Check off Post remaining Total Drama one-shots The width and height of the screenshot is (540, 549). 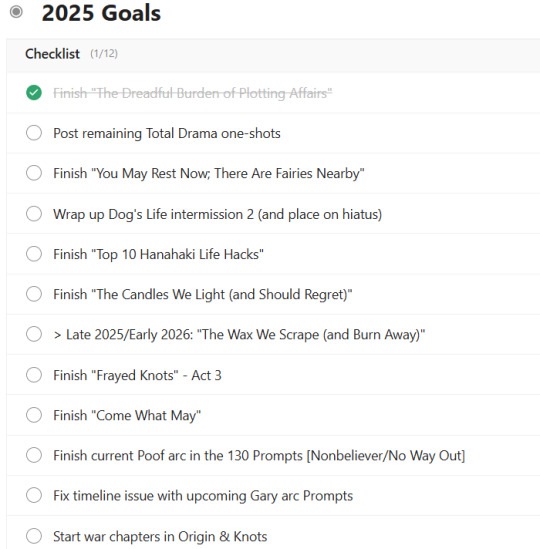coord(34,133)
